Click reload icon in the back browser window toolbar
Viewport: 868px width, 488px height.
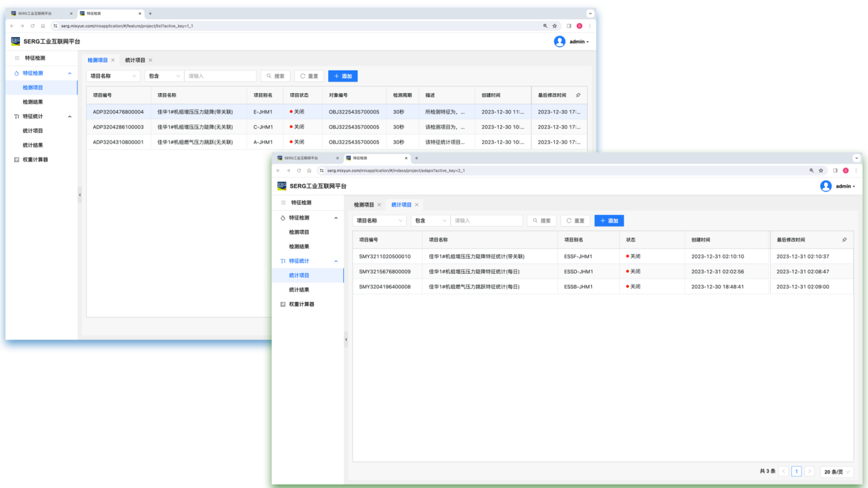coord(32,26)
